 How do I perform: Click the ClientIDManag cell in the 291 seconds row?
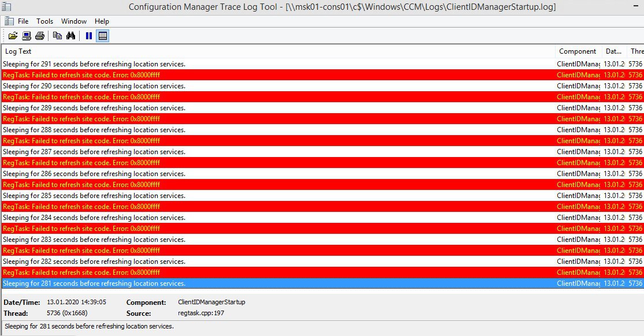[578, 64]
